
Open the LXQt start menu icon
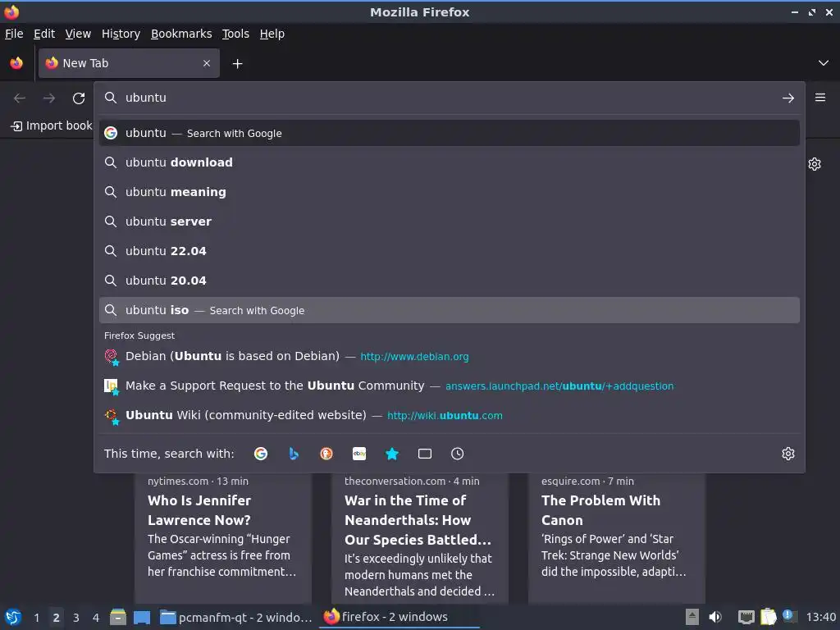[13, 617]
